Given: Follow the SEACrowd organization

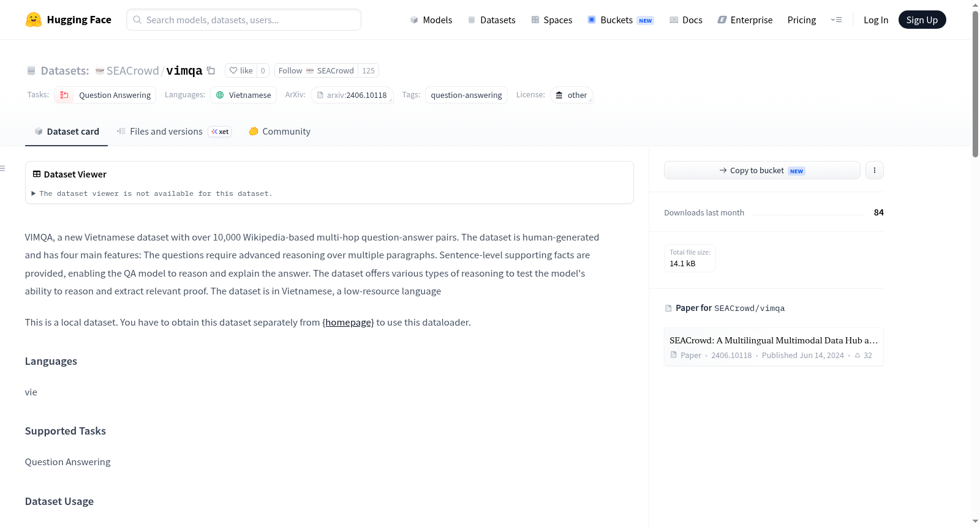Looking at the screenshot, I should click(316, 70).
